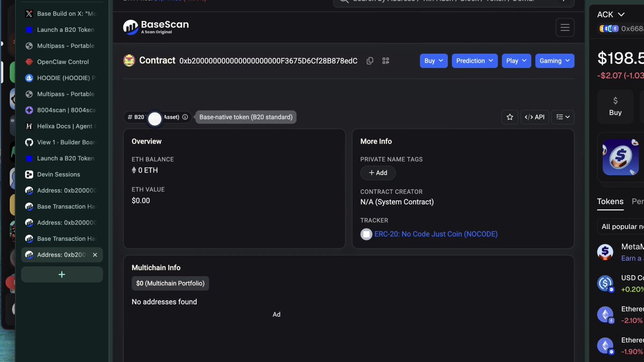Screen dimensions: 644x362
Task: Open the list options dropdown beside API
Action: [562, 117]
